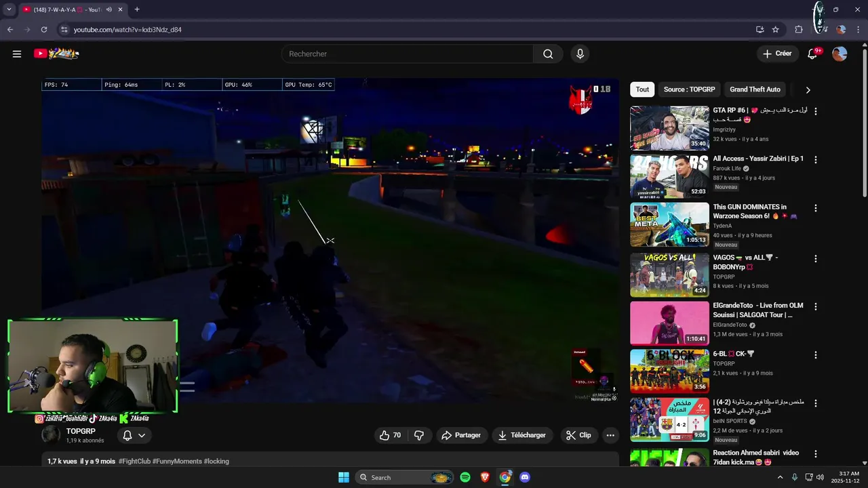Open the Créer button
This screenshot has height=488, width=868.
click(x=777, y=54)
